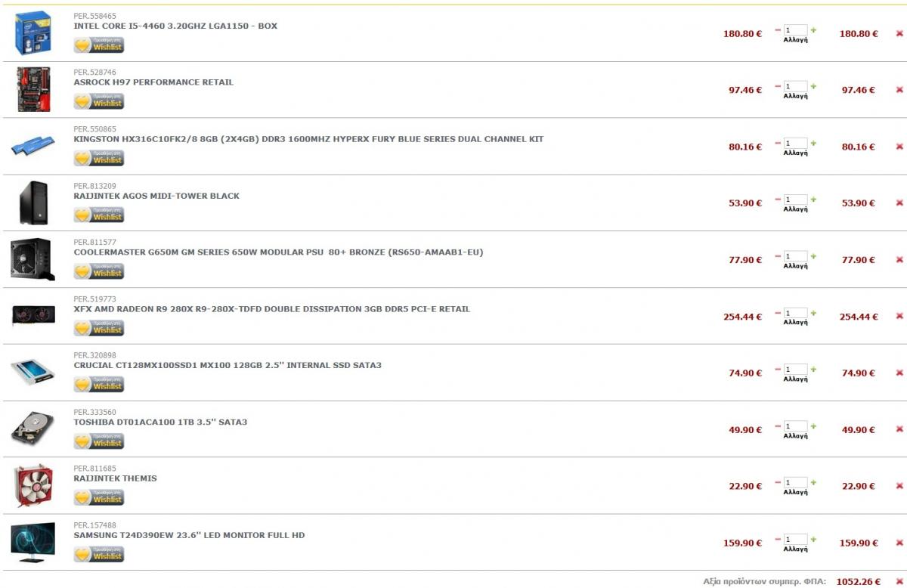Open SAMSUNG T24D390EW monitor link
Image resolution: width=907 pixels, height=588 pixels.
tap(189, 535)
